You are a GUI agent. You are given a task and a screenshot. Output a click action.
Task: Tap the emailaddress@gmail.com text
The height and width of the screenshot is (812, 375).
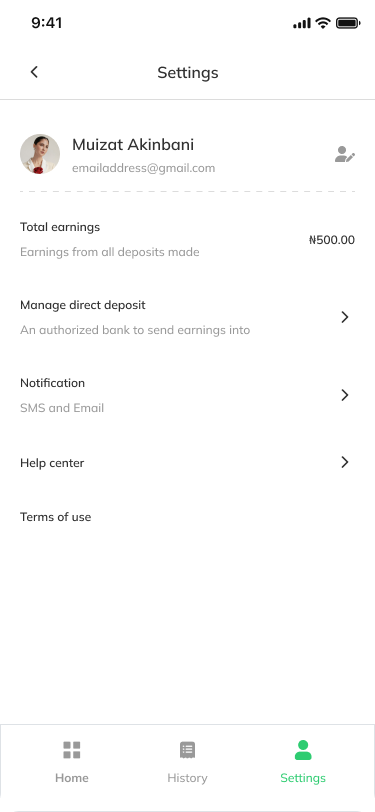pyautogui.click(x=143, y=168)
